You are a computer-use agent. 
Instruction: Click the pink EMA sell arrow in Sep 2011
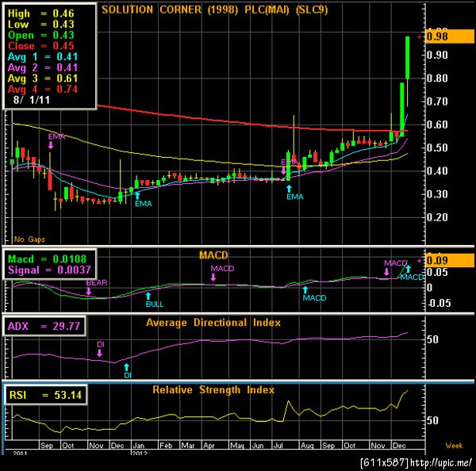(51, 145)
